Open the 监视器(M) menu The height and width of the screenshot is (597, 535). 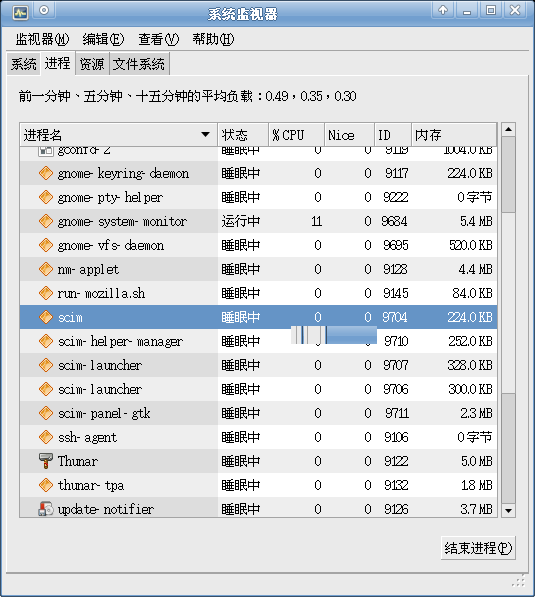tap(42, 39)
